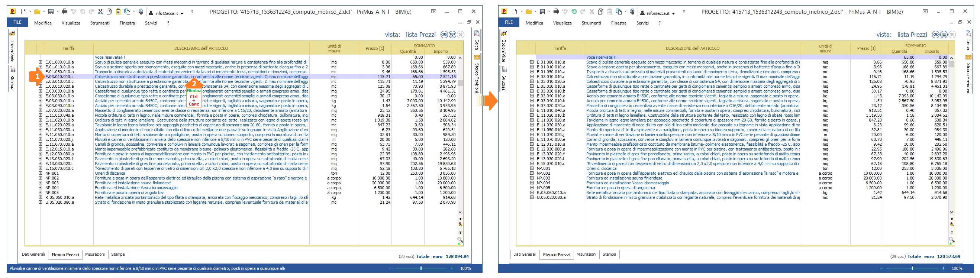Expand row NP.001 in left window
Image resolution: width=980 pixels, height=278 pixels.
[40, 173]
